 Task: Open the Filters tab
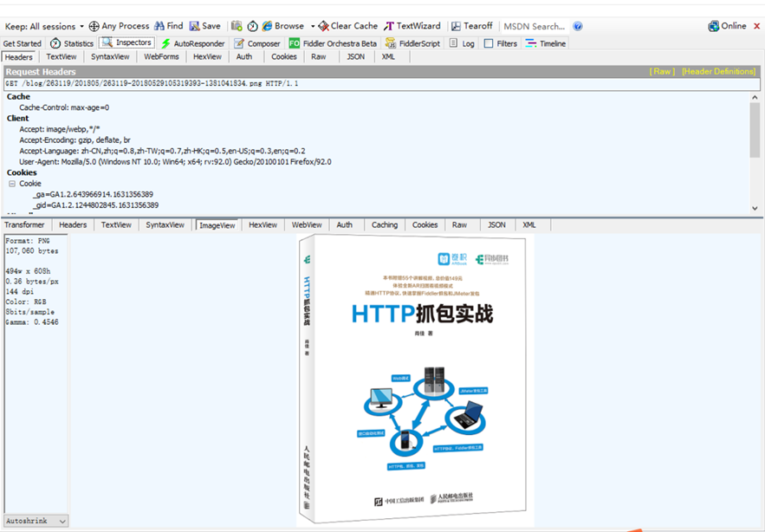click(501, 43)
